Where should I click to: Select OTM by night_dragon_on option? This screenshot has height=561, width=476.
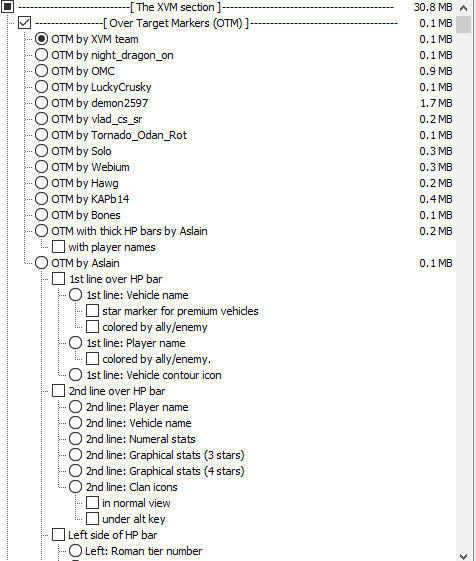[x=42, y=55]
